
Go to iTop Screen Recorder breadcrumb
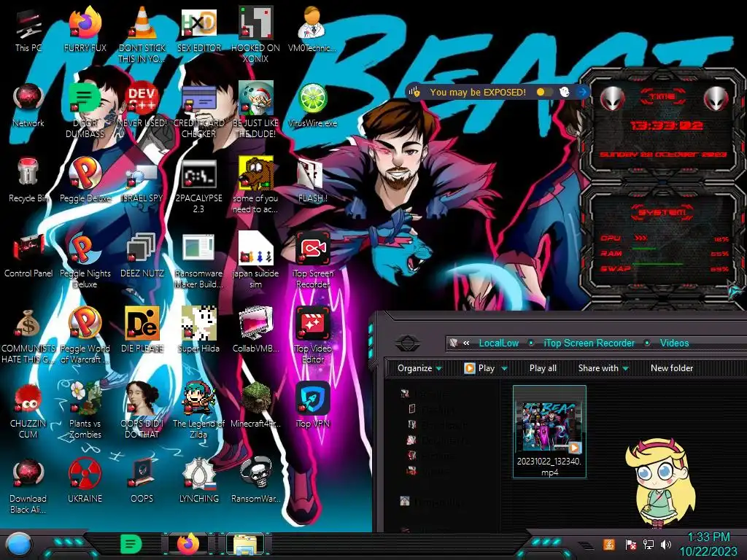point(589,343)
